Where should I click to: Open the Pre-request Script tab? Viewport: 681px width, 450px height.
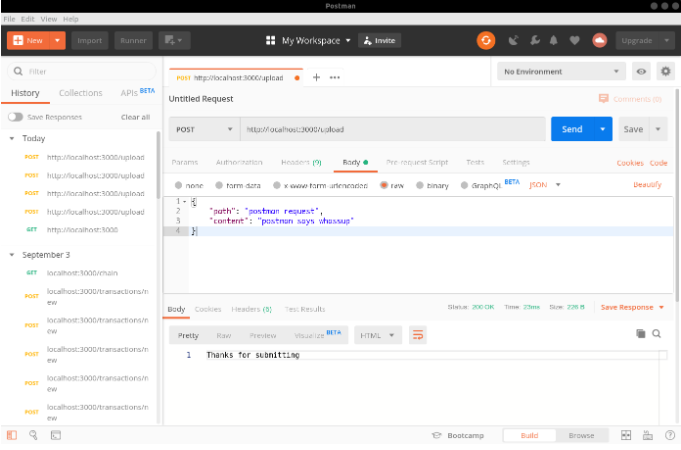(417, 162)
